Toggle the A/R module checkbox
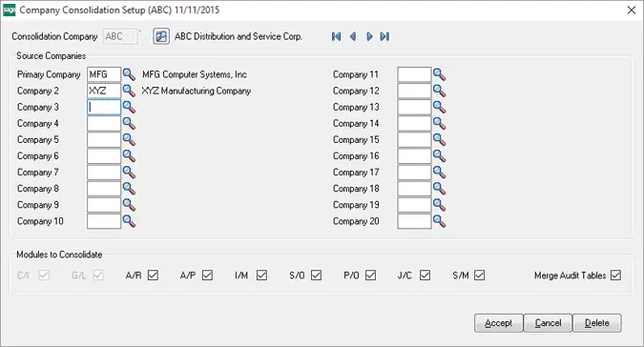644x347 pixels. [154, 276]
